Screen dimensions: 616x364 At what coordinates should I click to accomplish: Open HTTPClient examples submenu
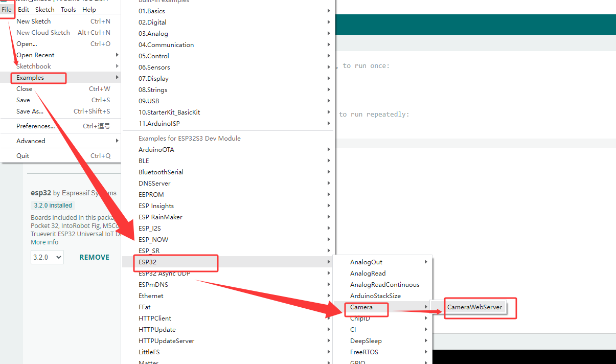click(228, 318)
